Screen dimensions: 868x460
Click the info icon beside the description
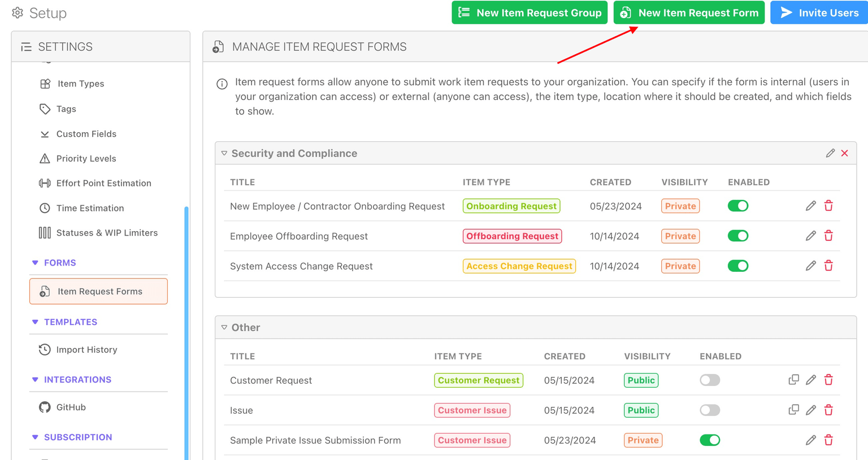click(222, 84)
